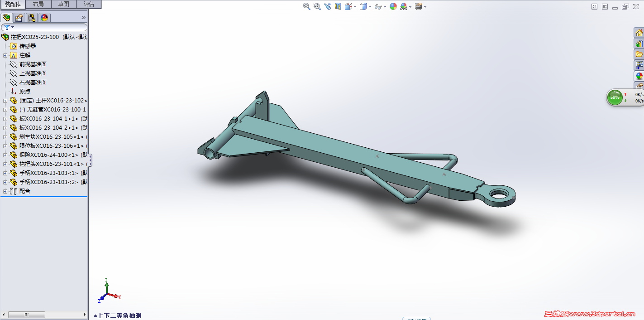This screenshot has height=320, width=644.
Task: Click the Zoom to Fit magnifier icon
Action: point(306,6)
